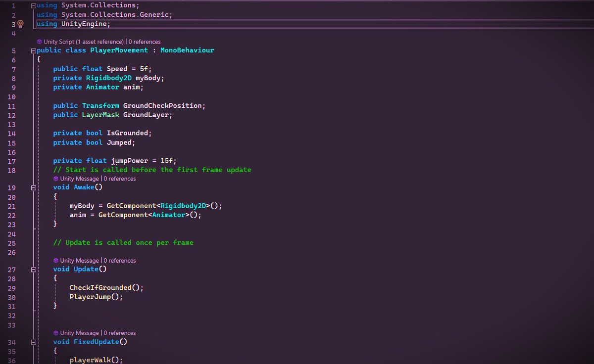
Task: Collapse the Awake method
Action: point(33,188)
